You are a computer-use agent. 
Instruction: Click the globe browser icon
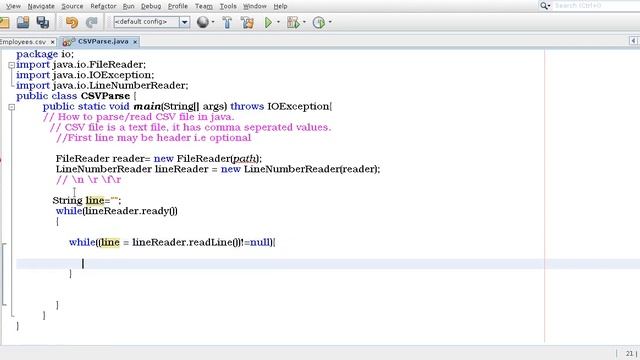[202, 22]
